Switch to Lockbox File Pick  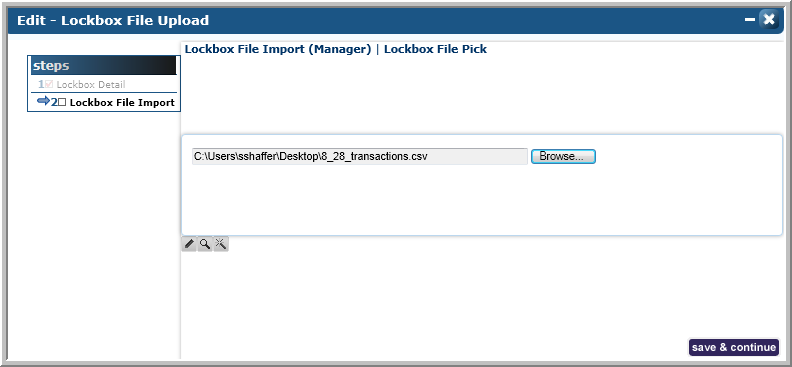point(435,49)
